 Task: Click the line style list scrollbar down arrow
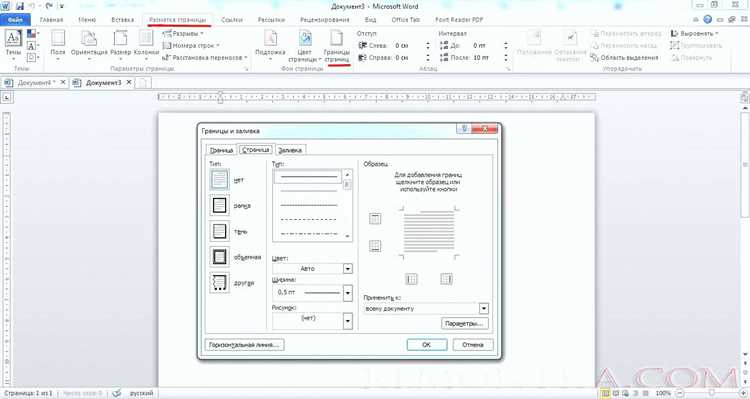pyautogui.click(x=347, y=236)
